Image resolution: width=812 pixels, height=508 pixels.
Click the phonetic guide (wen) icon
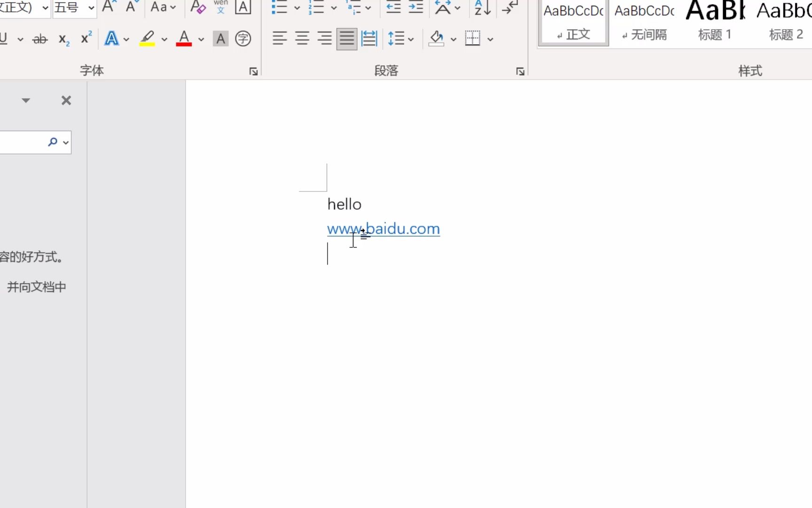[x=220, y=7]
